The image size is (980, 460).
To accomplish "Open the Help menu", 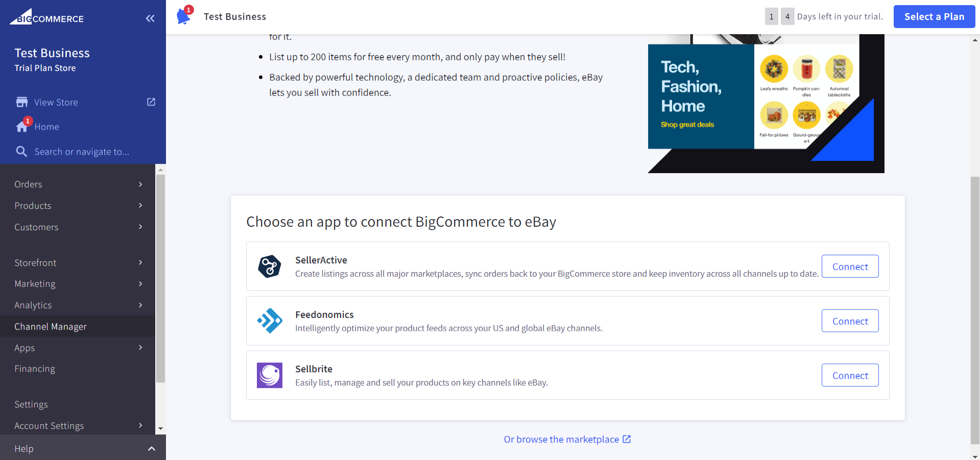I will click(83, 448).
